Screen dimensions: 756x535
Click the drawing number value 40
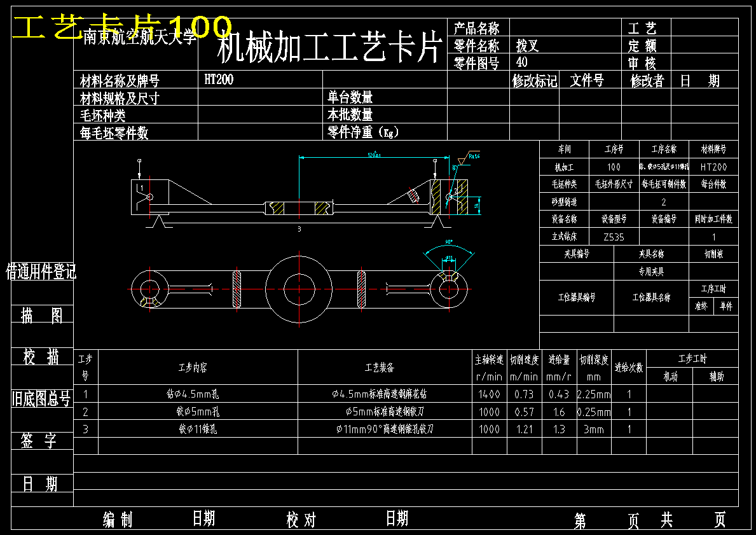click(x=521, y=62)
